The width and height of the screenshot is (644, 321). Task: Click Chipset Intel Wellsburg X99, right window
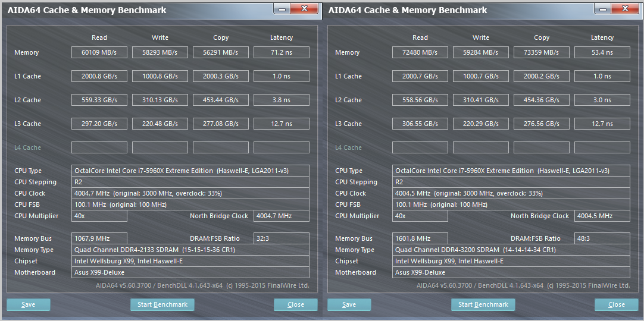[x=511, y=261]
